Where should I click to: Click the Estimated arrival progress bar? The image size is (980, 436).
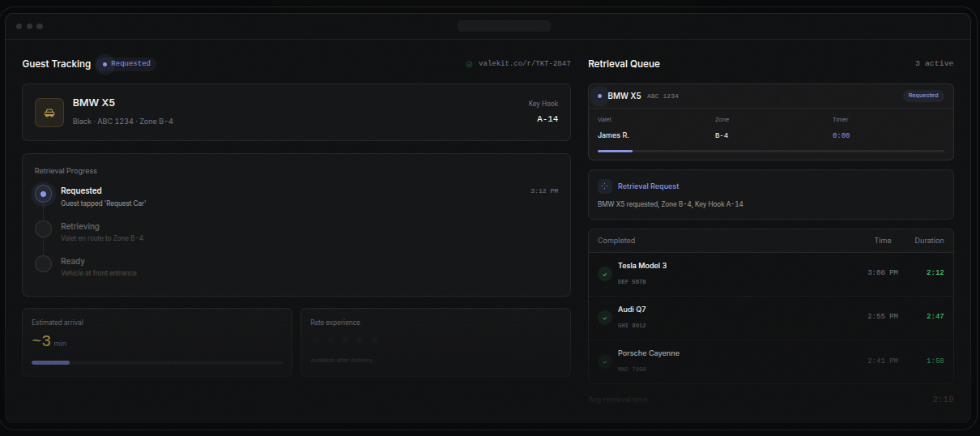(x=157, y=362)
